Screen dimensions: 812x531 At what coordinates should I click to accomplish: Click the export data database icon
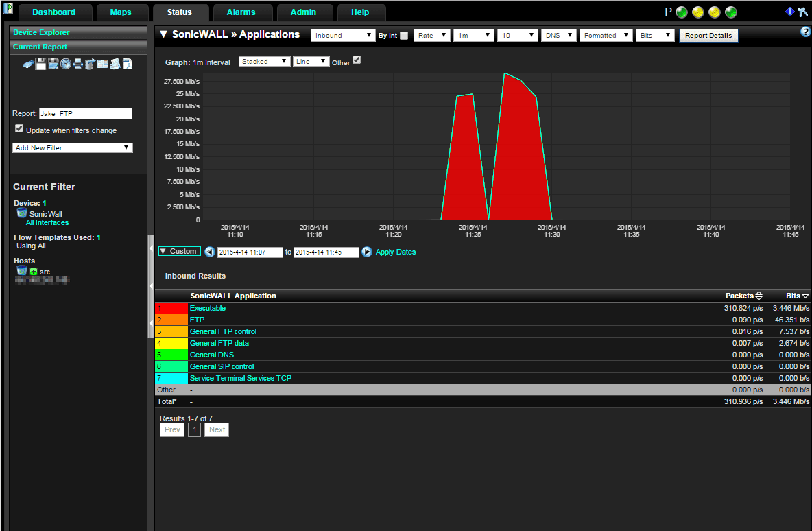click(90, 64)
